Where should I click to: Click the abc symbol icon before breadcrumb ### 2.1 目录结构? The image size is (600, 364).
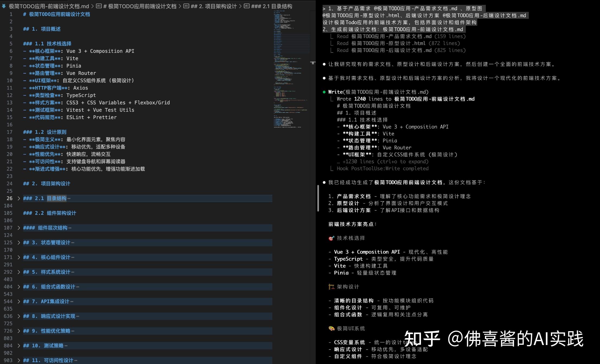point(246,6)
